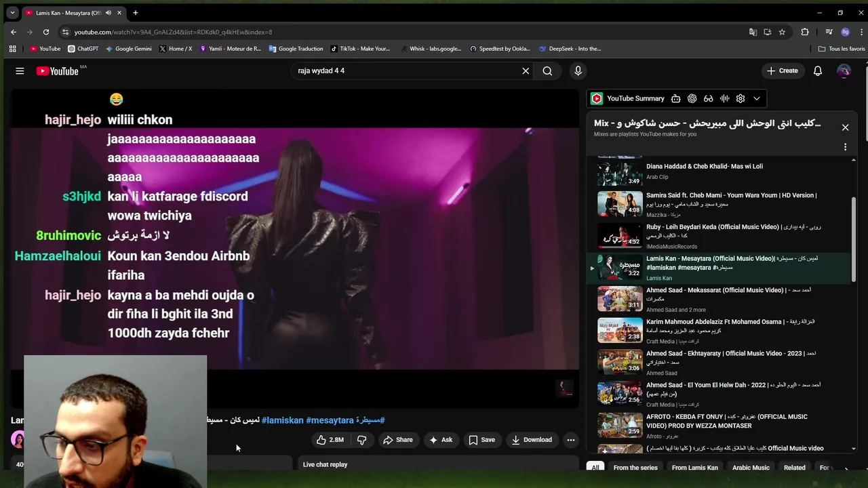Open Tous les favoris folder
This screenshot has width=868, height=488.
click(842, 49)
